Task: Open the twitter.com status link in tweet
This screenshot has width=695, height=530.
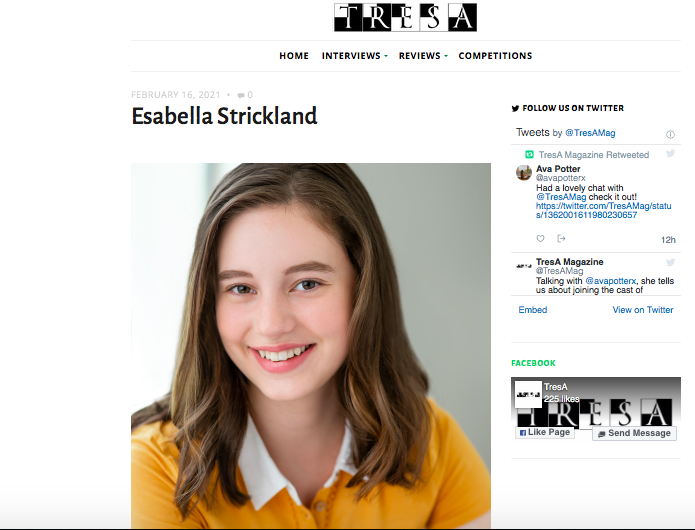Action: click(603, 210)
